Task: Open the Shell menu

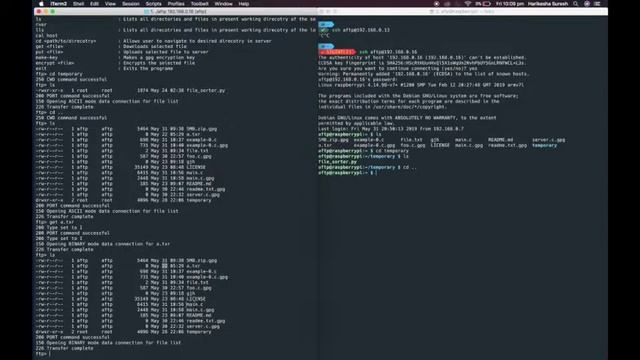Action: [78, 4]
